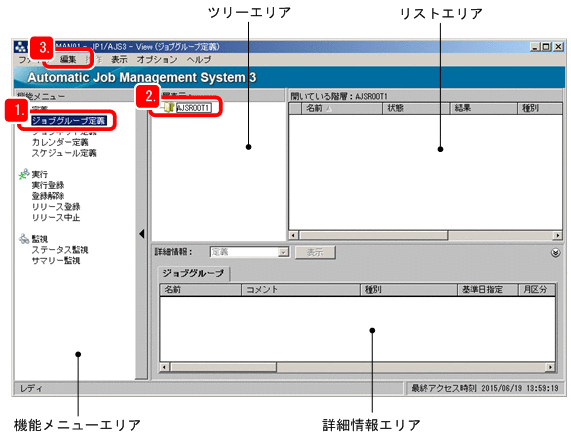Click the 表示 button in detail area
The height and width of the screenshot is (437, 571).
click(315, 252)
